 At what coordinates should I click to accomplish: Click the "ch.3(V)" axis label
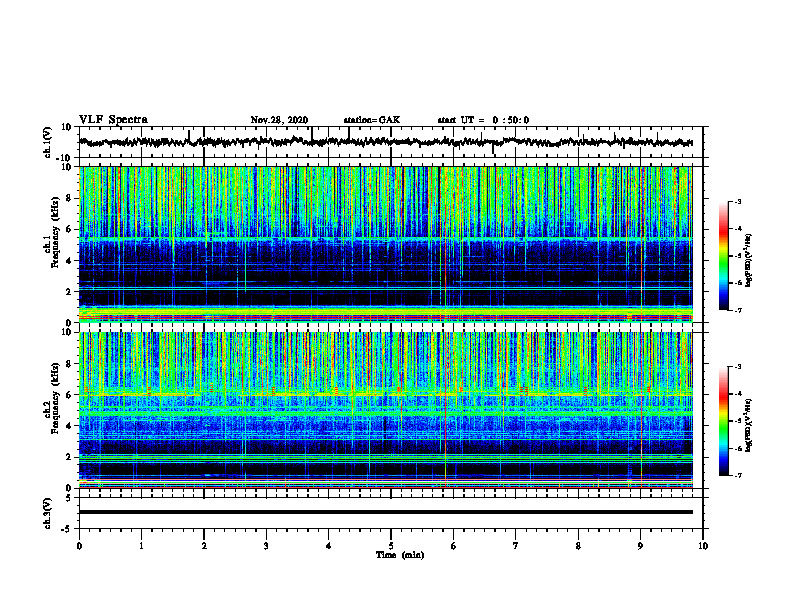48,513
